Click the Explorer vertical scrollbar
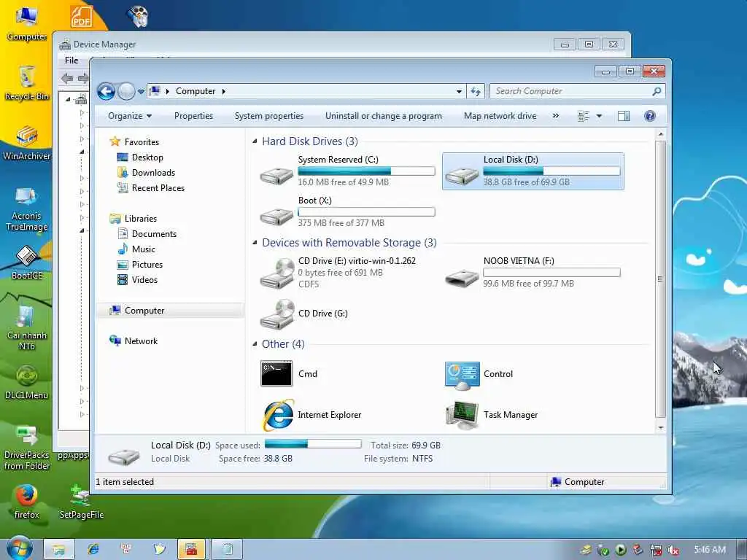 pos(661,280)
